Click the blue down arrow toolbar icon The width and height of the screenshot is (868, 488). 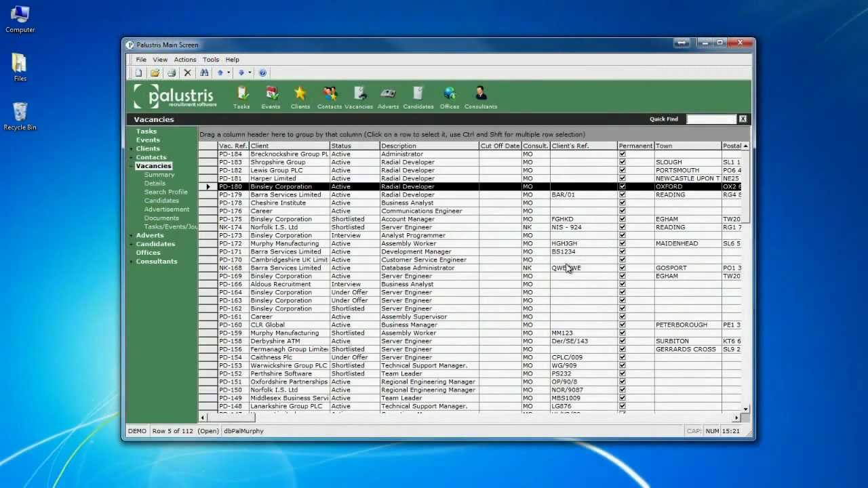pyautogui.click(x=241, y=73)
